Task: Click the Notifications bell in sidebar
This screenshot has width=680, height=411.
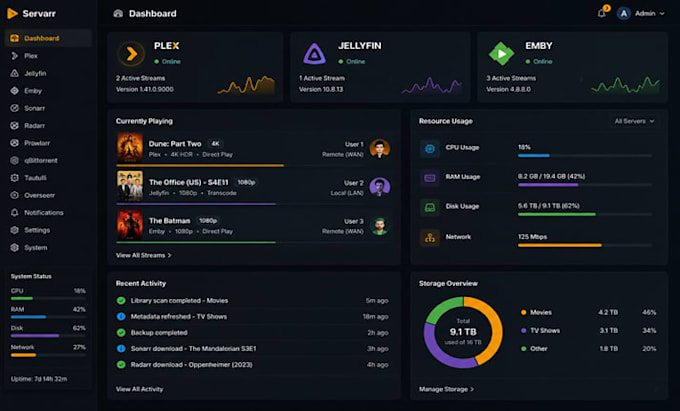Action: point(15,212)
